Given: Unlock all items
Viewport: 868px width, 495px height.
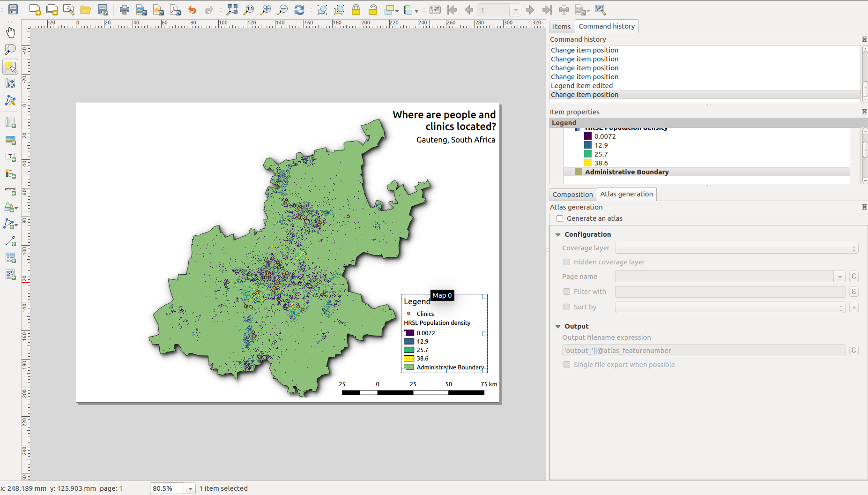Looking at the screenshot, I should [x=373, y=9].
